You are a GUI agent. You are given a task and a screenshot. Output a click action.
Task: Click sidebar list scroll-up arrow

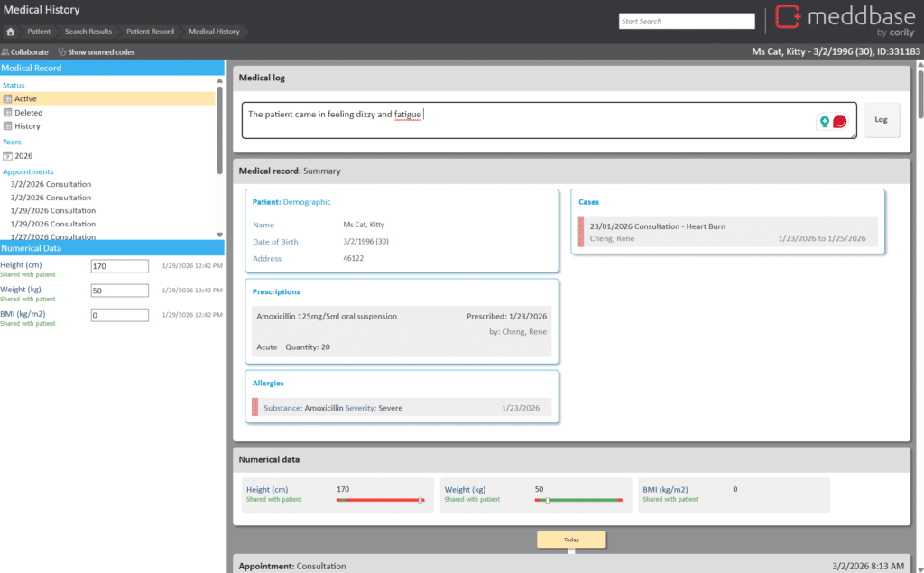[220, 81]
